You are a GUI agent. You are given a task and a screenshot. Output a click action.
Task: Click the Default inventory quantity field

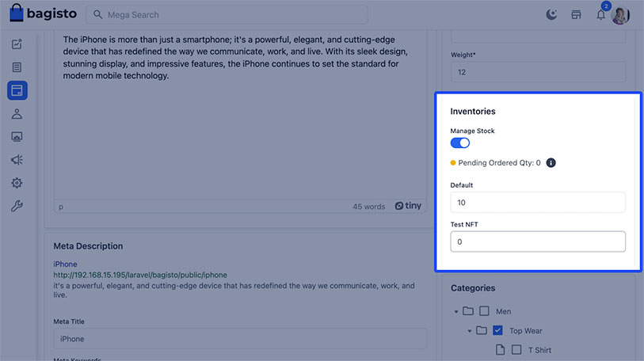pos(538,203)
